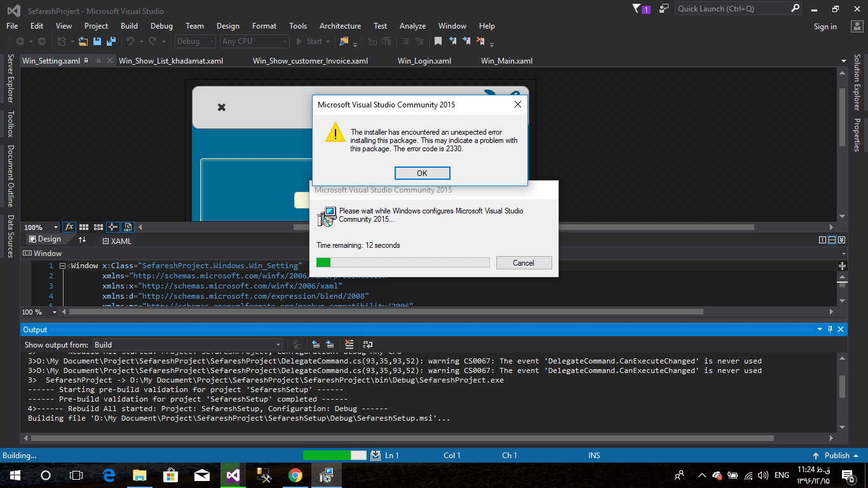Click Cancel in the Windows configures dialog

coord(524,263)
